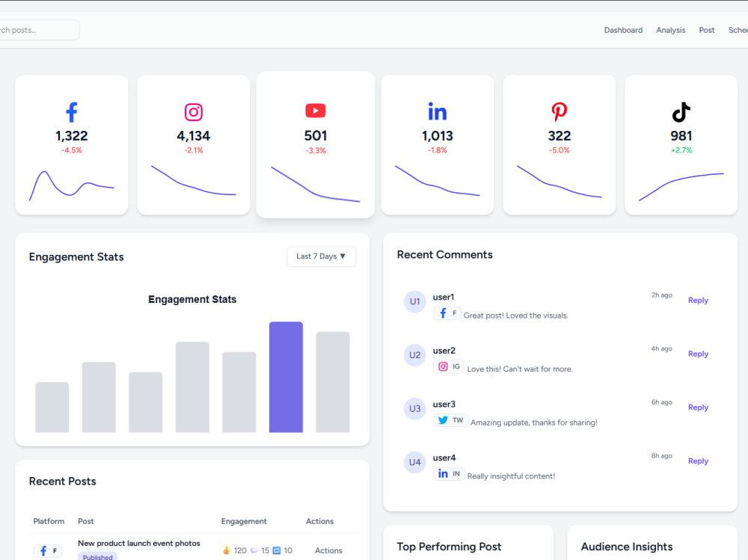Click the LinkedIn icon on the 1,013 card
The width and height of the screenshot is (748, 560).
[438, 111]
